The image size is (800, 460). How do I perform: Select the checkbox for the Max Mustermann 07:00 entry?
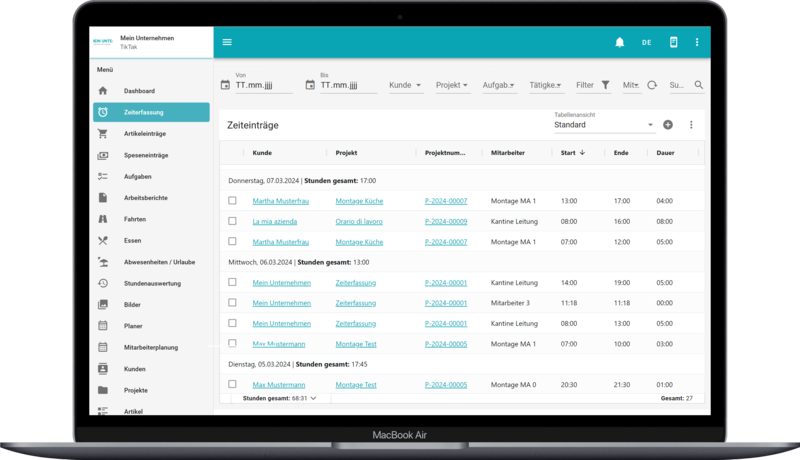232,344
